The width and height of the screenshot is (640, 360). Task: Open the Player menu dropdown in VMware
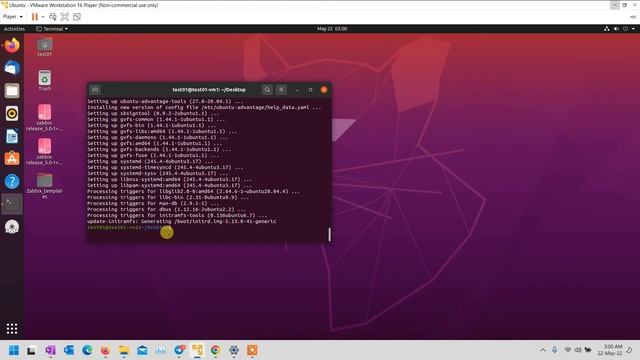point(13,17)
